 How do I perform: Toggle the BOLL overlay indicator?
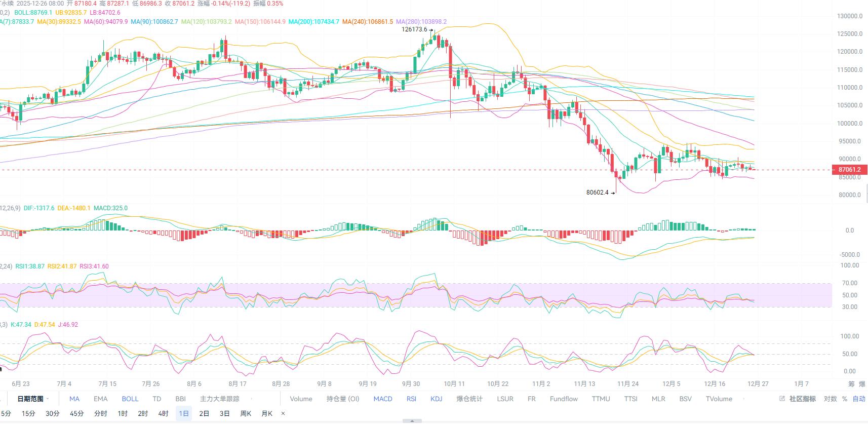coord(130,399)
